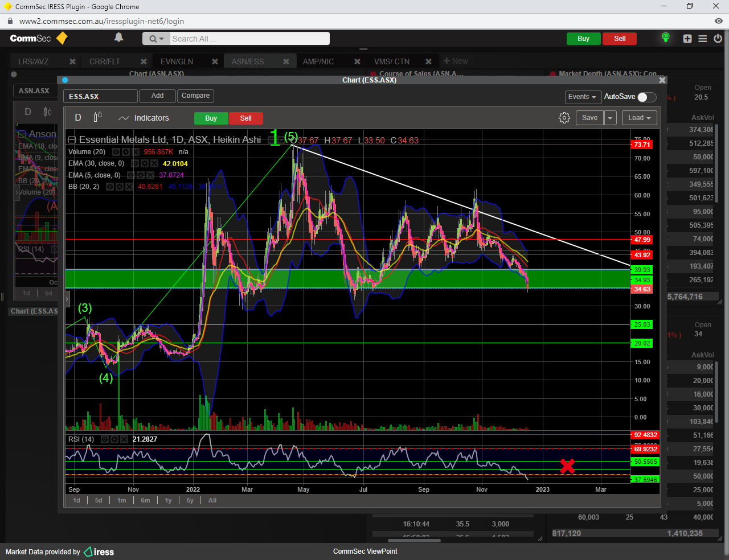The image size is (729, 560).
Task: Select the AMP/NIC workspace tab
Action: [318, 61]
